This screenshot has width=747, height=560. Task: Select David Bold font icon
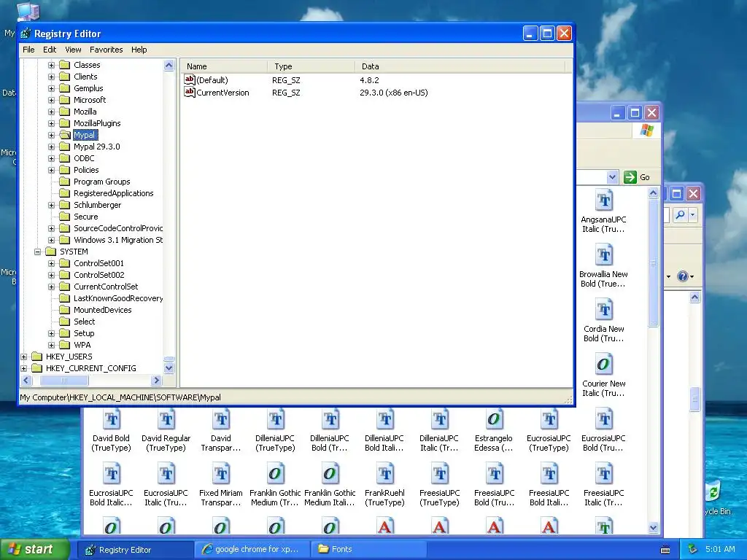111,419
